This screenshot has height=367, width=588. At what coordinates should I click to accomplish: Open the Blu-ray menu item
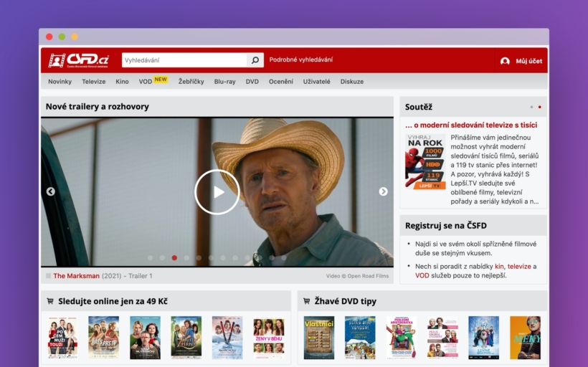(x=224, y=81)
